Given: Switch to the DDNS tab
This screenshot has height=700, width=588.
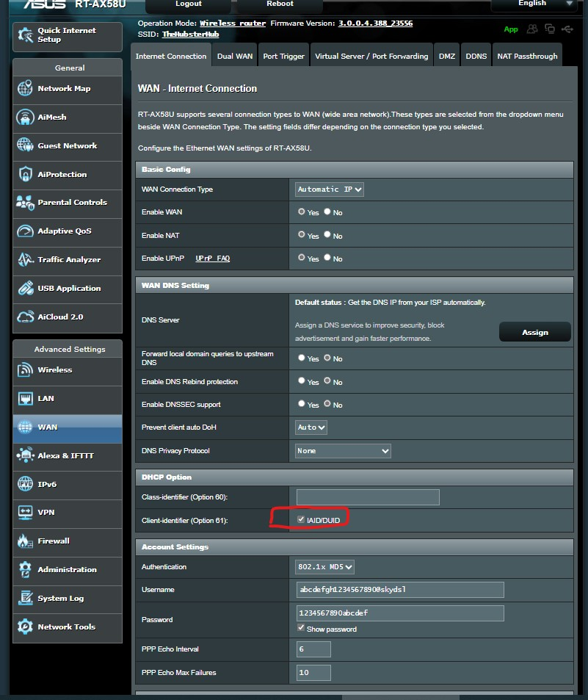Looking at the screenshot, I should tap(476, 57).
